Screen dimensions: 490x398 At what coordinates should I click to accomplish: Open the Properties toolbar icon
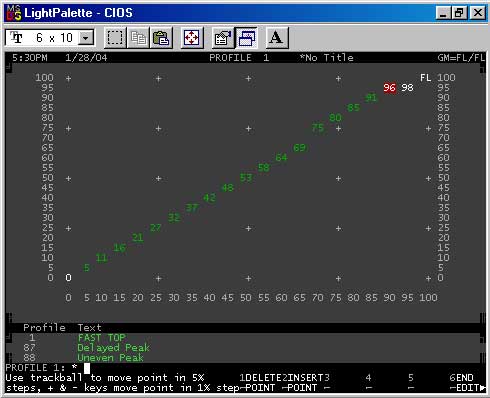[x=223, y=38]
